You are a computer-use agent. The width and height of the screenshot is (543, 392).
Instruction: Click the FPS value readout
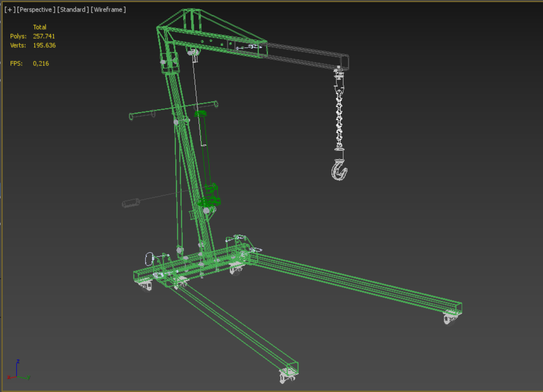[x=41, y=64]
